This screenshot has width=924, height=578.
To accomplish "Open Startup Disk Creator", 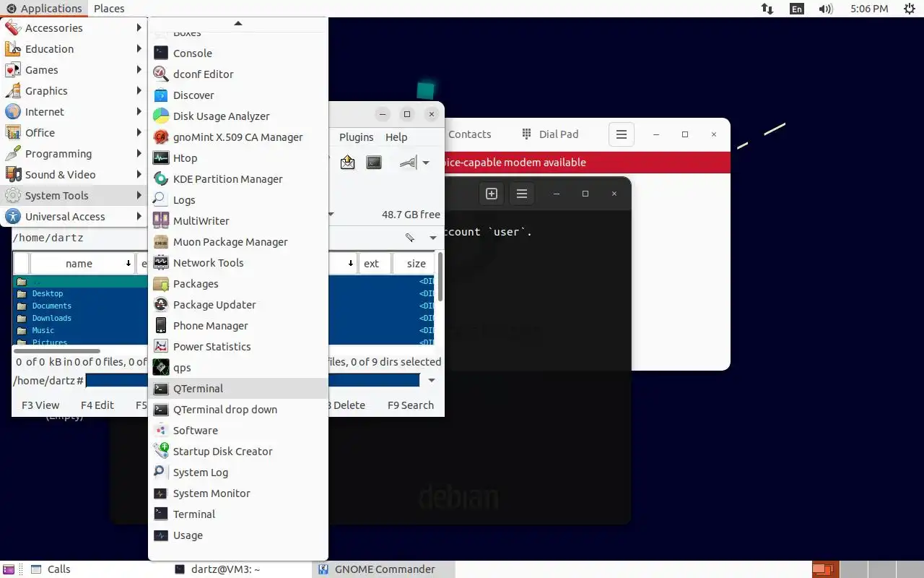I will (x=238, y=451).
